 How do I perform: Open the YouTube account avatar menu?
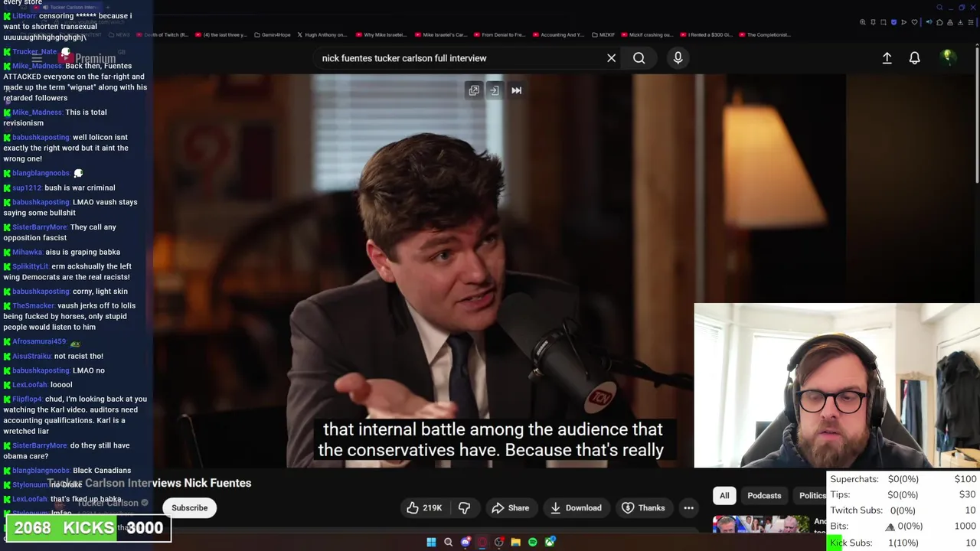pos(947,57)
